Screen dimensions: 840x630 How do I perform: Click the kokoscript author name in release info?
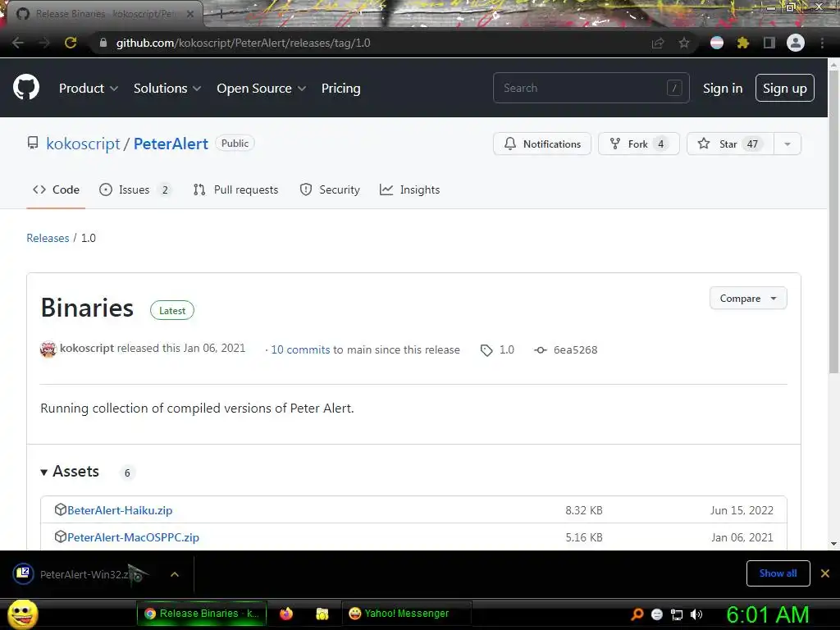pyautogui.click(x=87, y=348)
